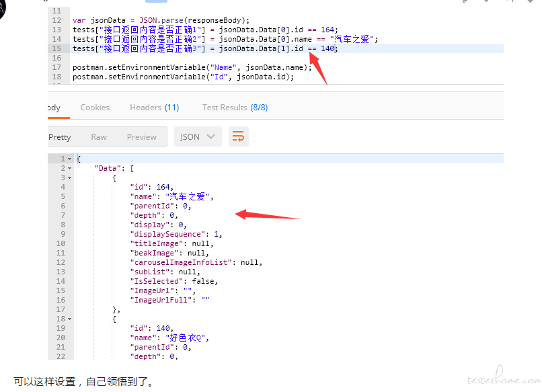
Task: Select the Preview view mode
Action: [142, 137]
